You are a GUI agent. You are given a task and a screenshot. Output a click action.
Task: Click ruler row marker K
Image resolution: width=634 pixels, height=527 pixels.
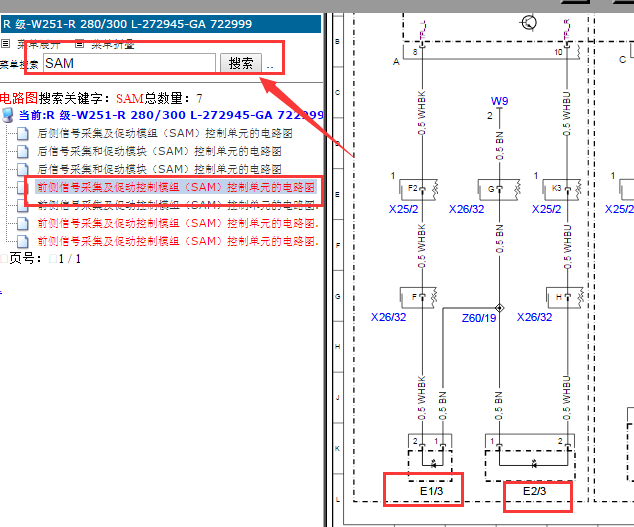pyautogui.click(x=338, y=449)
